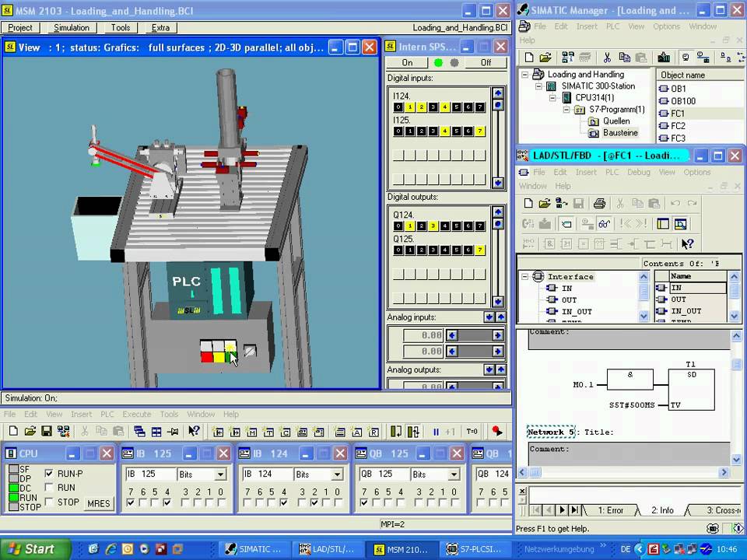Click the OR box (>=1) element icon

(x=566, y=244)
